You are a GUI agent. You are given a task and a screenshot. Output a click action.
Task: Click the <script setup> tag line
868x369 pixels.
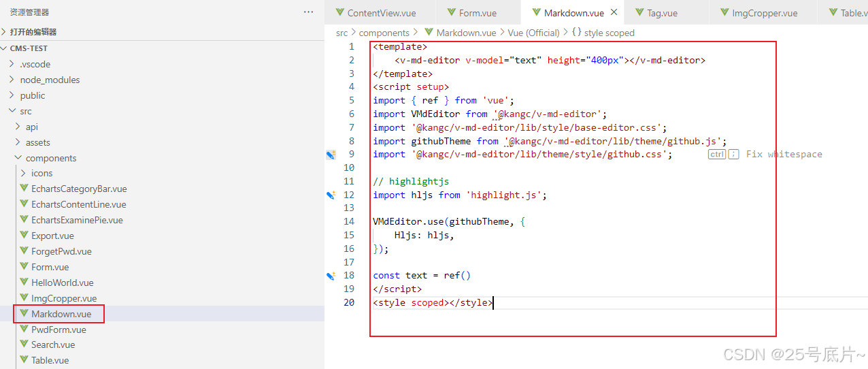coord(411,86)
